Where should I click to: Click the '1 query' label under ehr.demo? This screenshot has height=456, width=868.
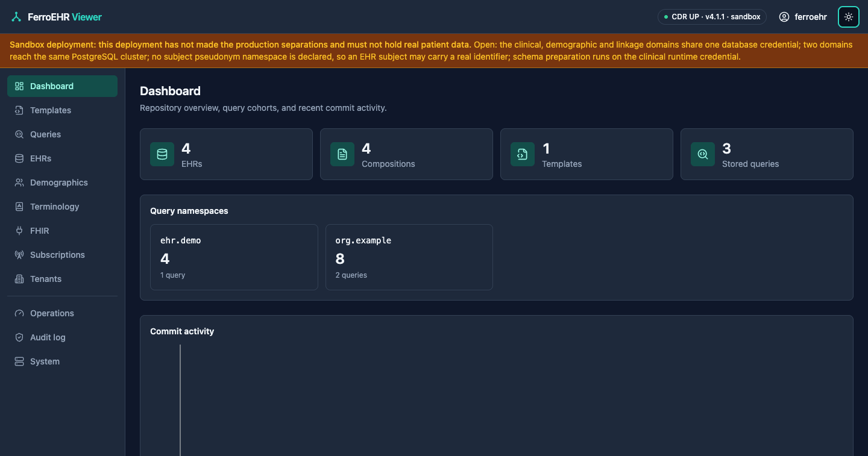(173, 275)
